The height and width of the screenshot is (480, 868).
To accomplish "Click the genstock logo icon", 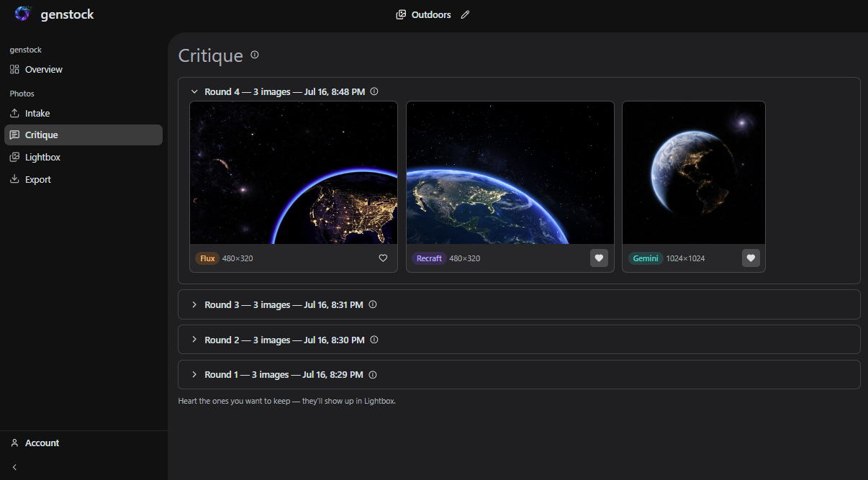I will point(23,14).
